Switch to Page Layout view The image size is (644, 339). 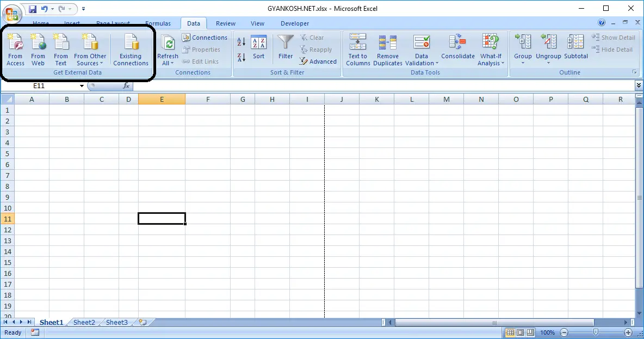521,332
